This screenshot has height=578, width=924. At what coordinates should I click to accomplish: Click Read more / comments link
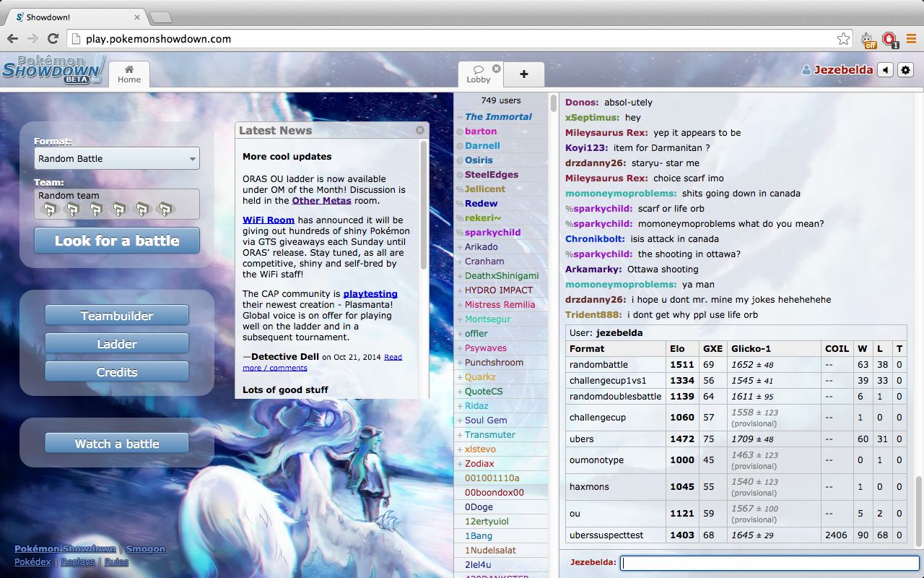(x=322, y=362)
